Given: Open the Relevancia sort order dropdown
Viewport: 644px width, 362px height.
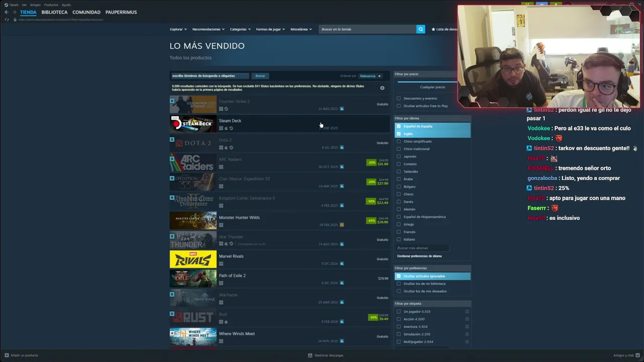Looking at the screenshot, I should 370,76.
